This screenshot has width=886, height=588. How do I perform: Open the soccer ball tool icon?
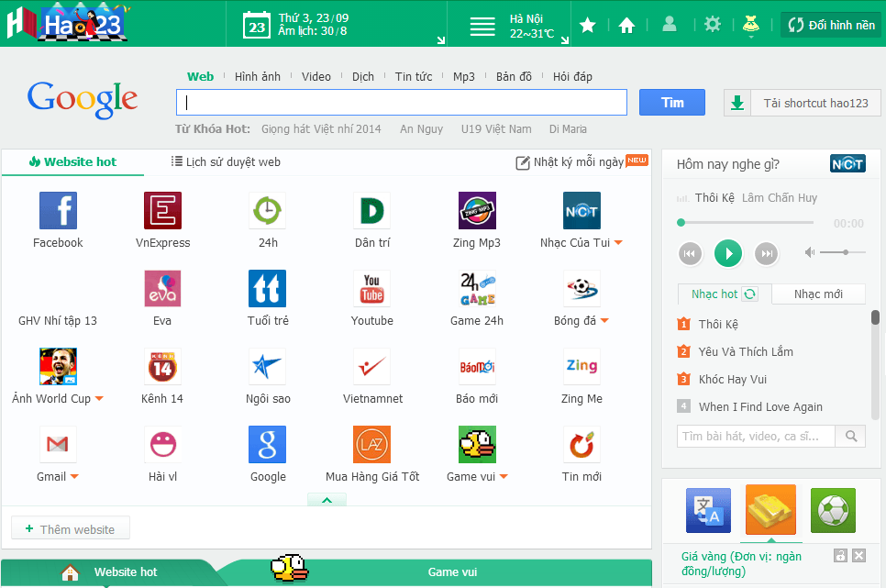(x=833, y=511)
